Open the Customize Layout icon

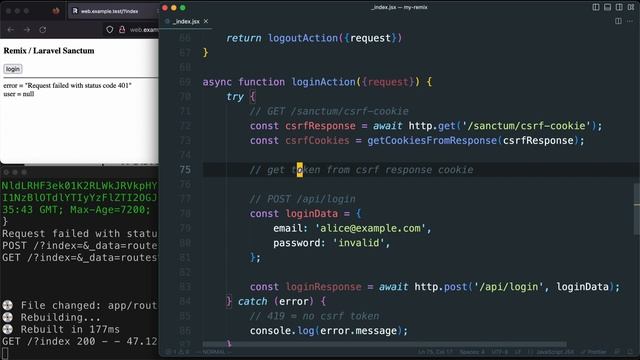[631, 7]
